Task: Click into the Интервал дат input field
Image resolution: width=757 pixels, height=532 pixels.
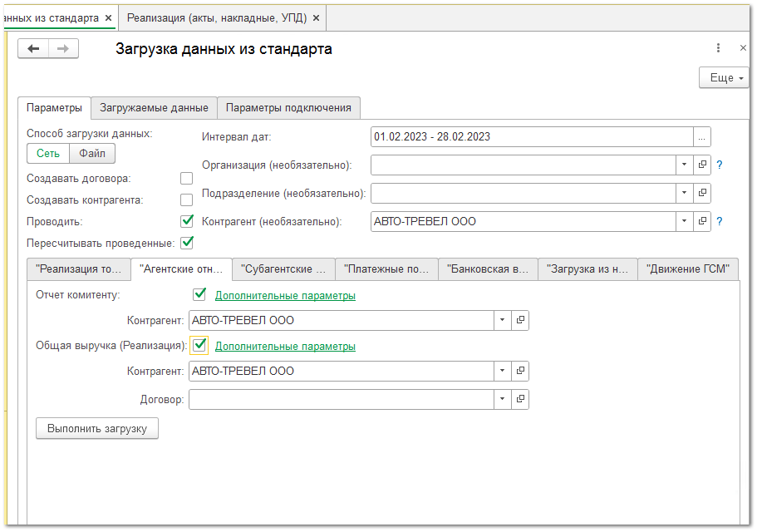Action: click(x=532, y=137)
